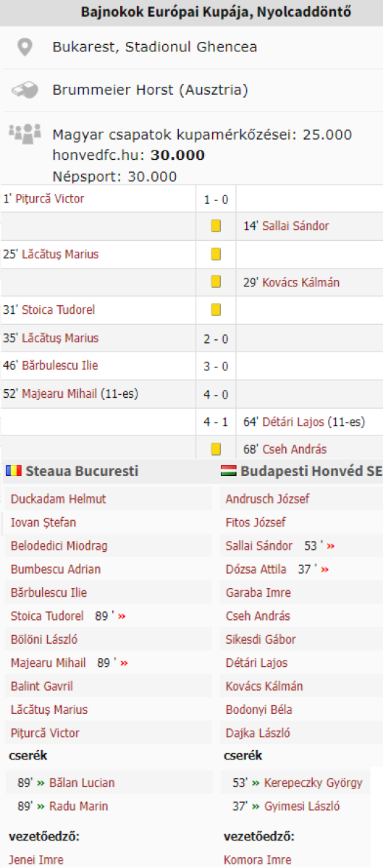The height and width of the screenshot is (868, 383).
Task: Click substitution arrows next to Majearu Mihail 89'
Action: click(122, 663)
